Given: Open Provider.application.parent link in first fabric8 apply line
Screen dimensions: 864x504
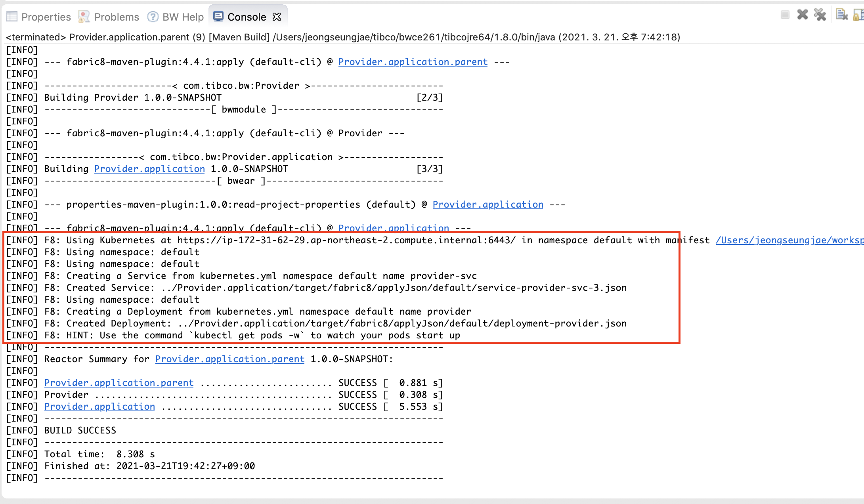Looking at the screenshot, I should click(x=413, y=62).
